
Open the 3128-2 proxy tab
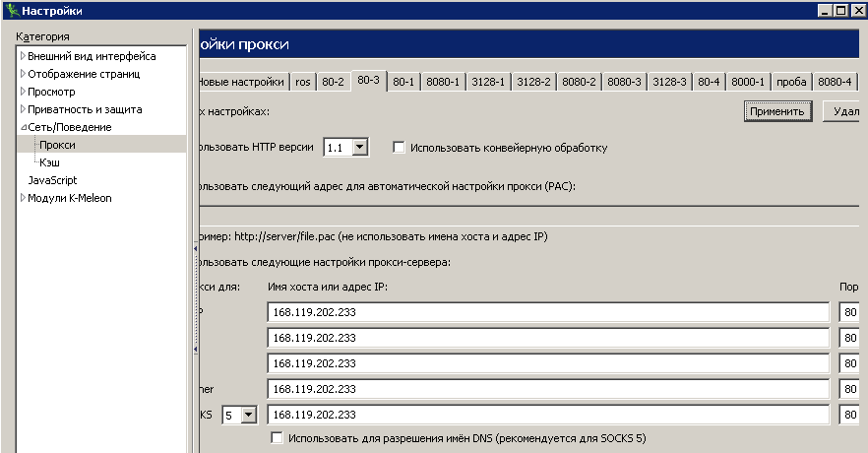point(533,82)
